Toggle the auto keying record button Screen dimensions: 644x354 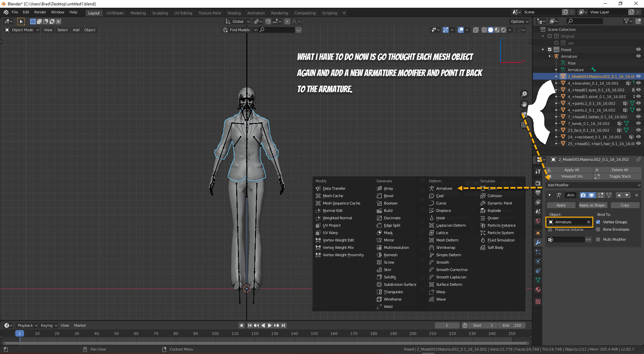click(x=241, y=325)
